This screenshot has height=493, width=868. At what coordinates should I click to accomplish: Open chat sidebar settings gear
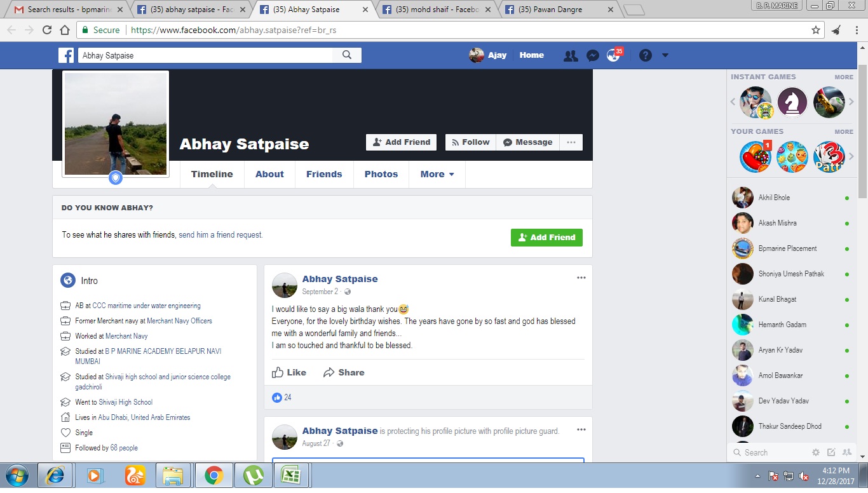pos(816,452)
